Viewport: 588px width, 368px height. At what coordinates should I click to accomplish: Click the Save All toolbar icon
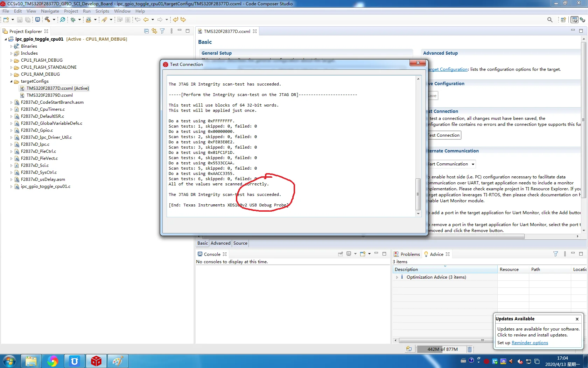[28, 20]
